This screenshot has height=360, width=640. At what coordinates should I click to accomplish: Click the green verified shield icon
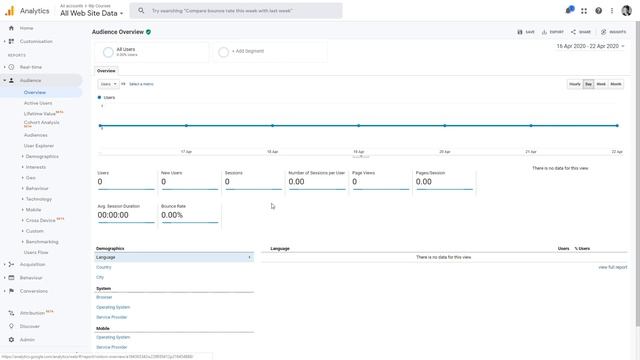[x=149, y=32]
